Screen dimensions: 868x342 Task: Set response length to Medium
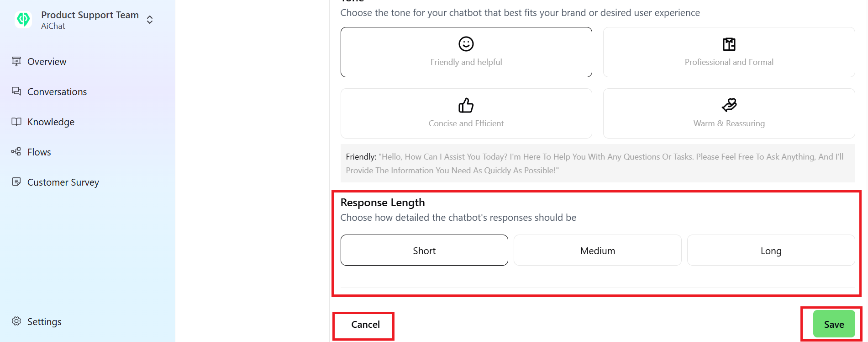pos(597,251)
